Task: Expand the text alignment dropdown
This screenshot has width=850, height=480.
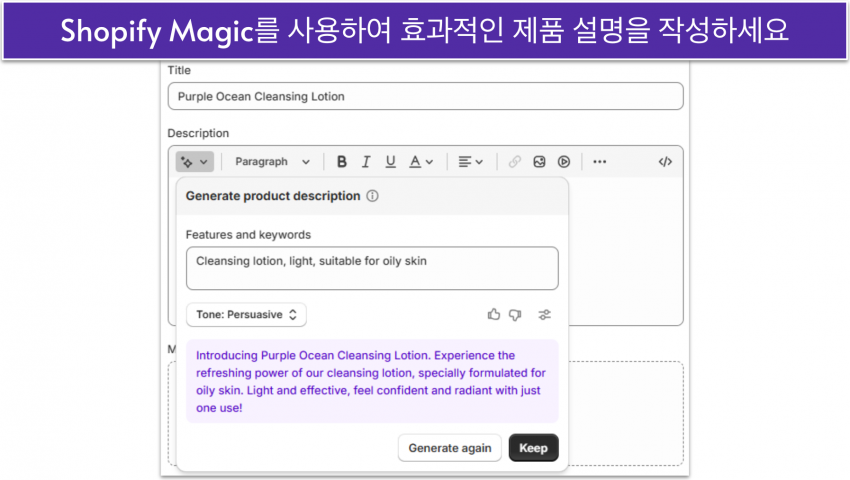Action: pos(470,161)
